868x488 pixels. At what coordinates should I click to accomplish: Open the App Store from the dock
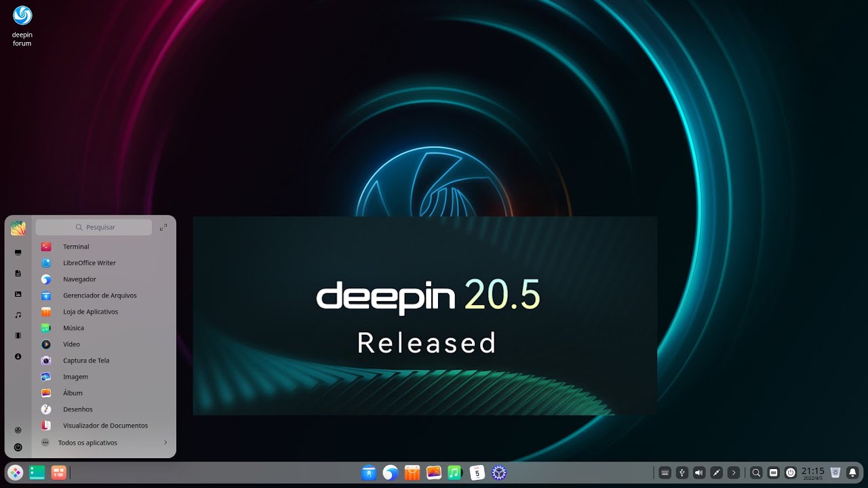pos(412,472)
